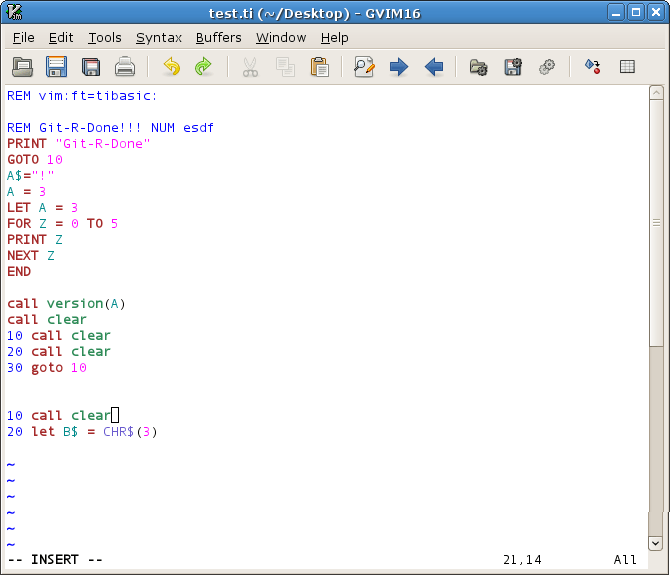The width and height of the screenshot is (670, 575).
Task: Click the Save All toolbar icon
Action: tap(91, 67)
